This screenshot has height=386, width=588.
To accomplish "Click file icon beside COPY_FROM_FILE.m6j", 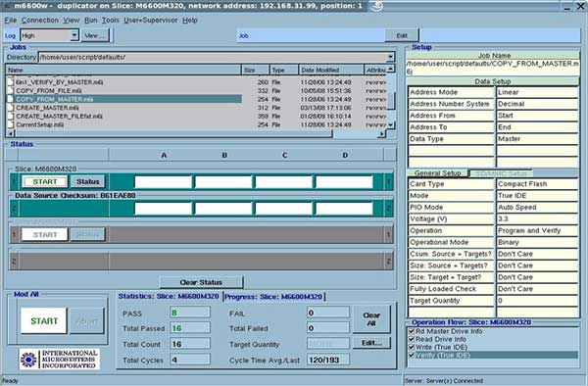I will coord(11,91).
